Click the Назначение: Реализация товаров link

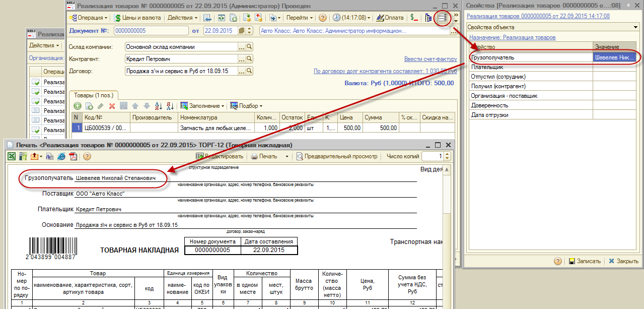(512, 37)
